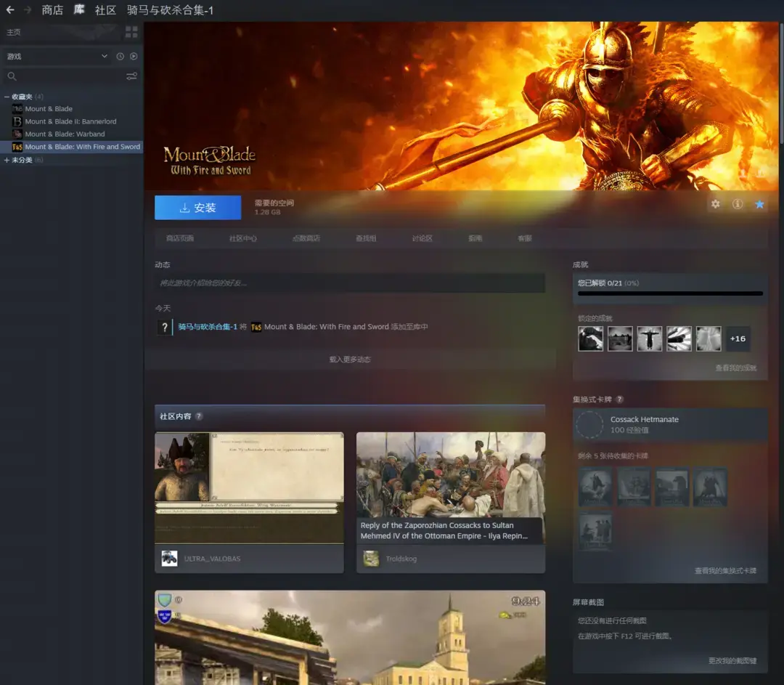
Task: Open ULTRA_VALOBAS avatar icon
Action: click(169, 559)
